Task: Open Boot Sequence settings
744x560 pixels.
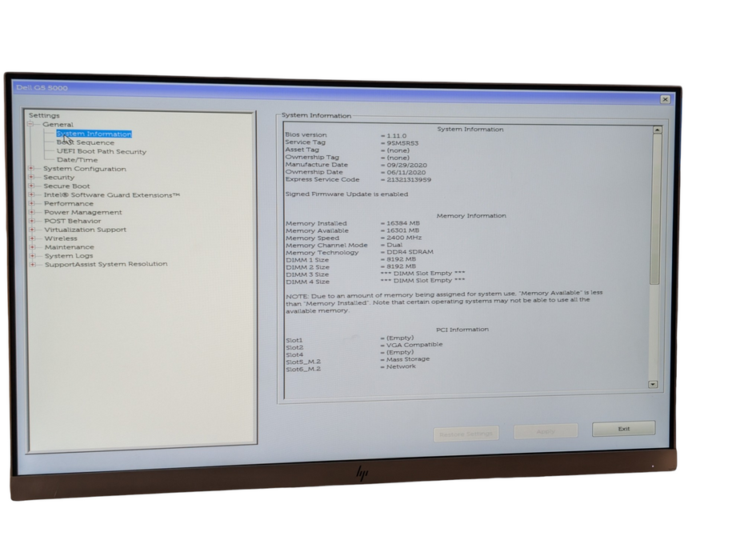Action: (x=86, y=142)
